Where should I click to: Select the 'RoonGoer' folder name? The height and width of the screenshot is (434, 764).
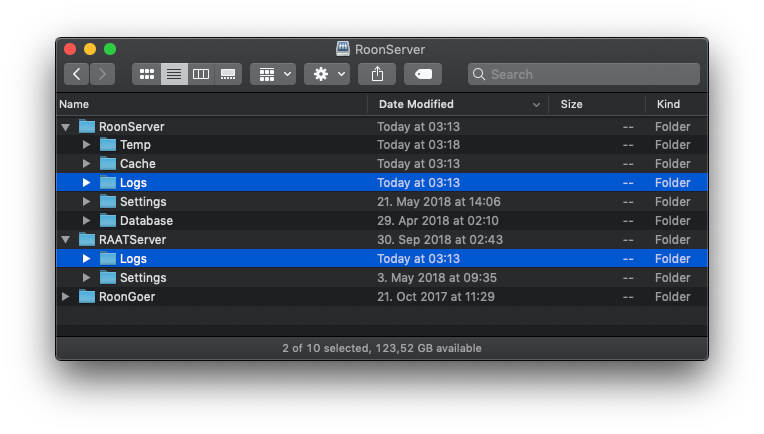pyautogui.click(x=127, y=297)
